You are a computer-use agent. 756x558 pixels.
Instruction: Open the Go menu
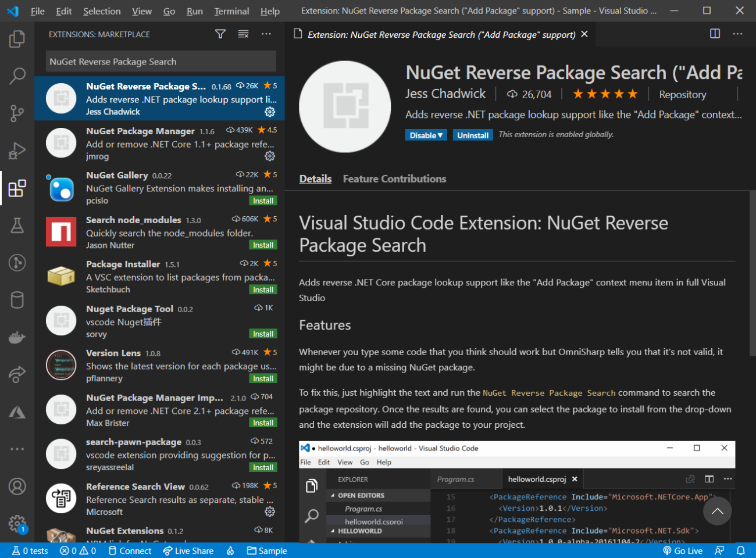coord(169,11)
